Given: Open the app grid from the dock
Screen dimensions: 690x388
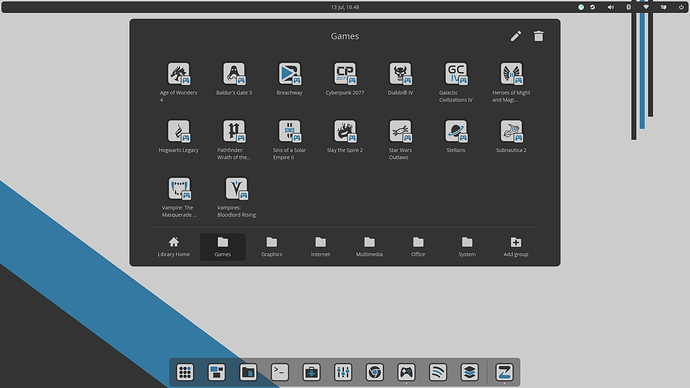Looking at the screenshot, I should pos(185,372).
